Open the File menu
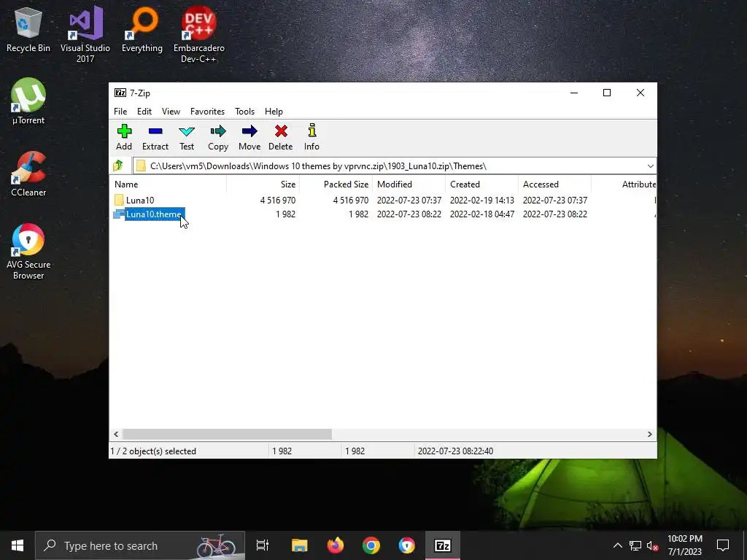Image resolution: width=747 pixels, height=560 pixels. (120, 112)
